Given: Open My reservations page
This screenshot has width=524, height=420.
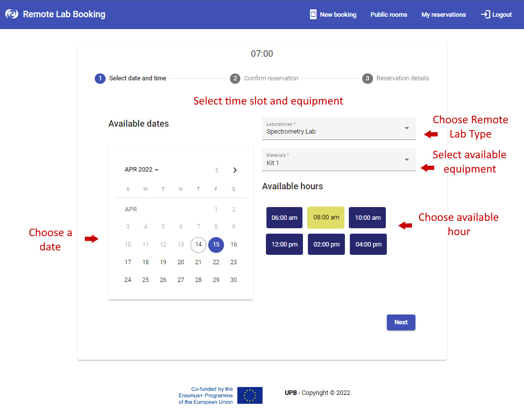Looking at the screenshot, I should [x=443, y=14].
